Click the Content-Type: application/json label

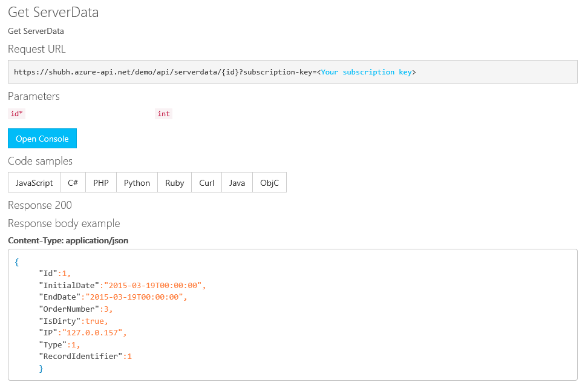[x=68, y=240]
